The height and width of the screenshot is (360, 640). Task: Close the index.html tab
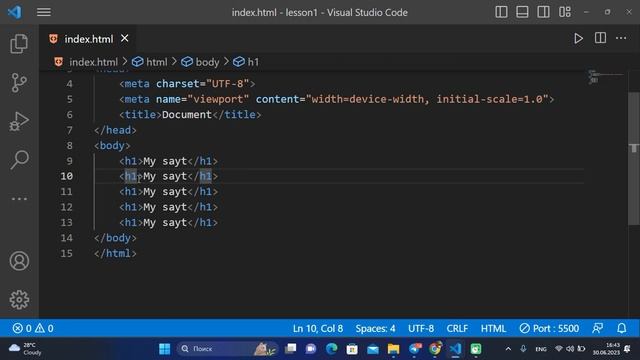(x=124, y=38)
